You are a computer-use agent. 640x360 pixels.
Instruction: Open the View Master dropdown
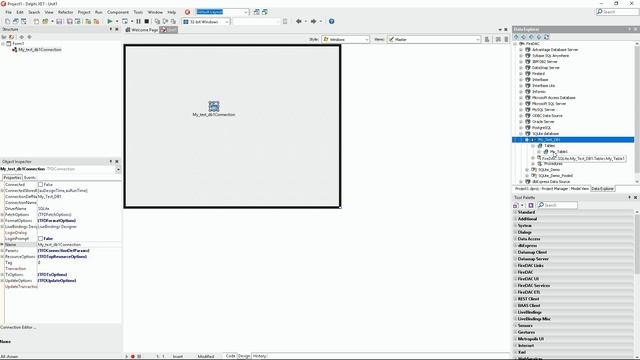(x=478, y=40)
